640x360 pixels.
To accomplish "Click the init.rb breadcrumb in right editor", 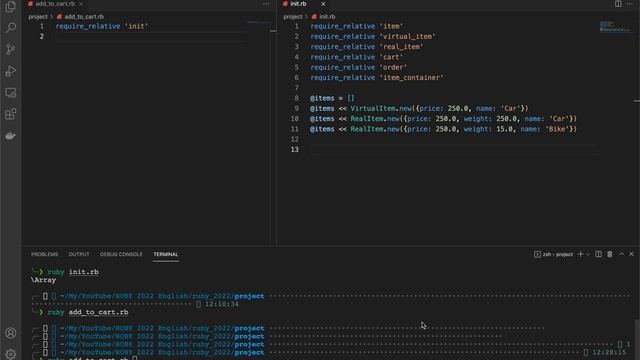I will tap(323, 17).
